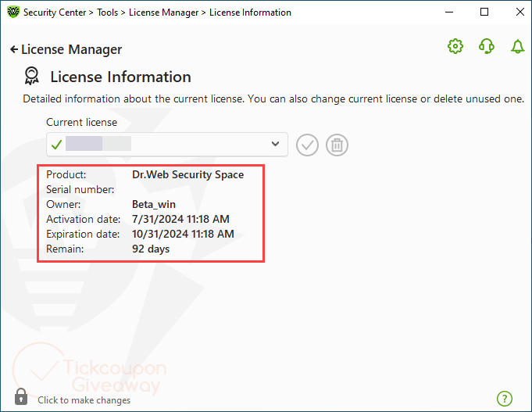Click the green checkmark in license field
Screen dimensions: 532x412
56,145
